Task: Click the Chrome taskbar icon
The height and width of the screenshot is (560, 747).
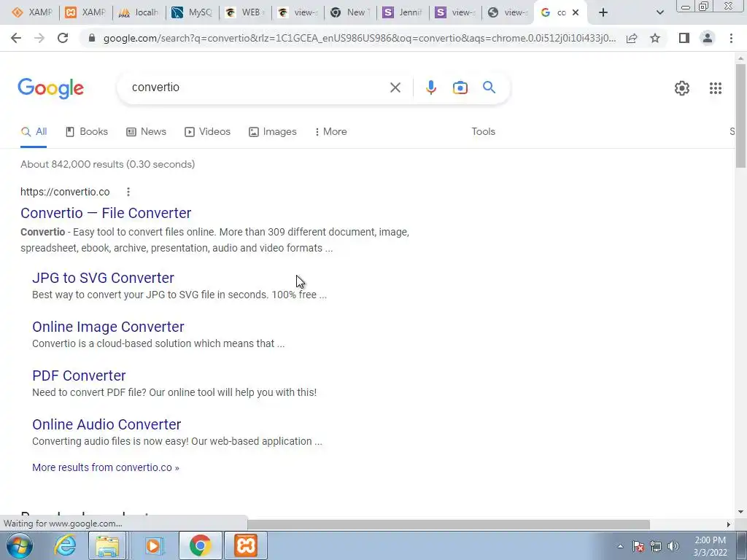Action: click(x=200, y=545)
